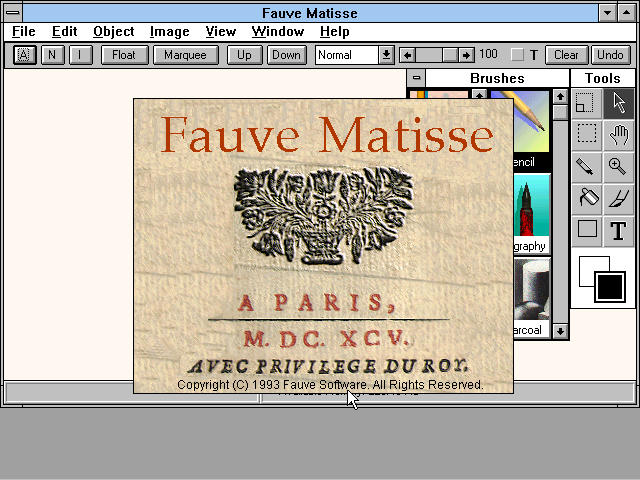Toggle the A mode button
The height and width of the screenshot is (480, 640).
coord(24,55)
